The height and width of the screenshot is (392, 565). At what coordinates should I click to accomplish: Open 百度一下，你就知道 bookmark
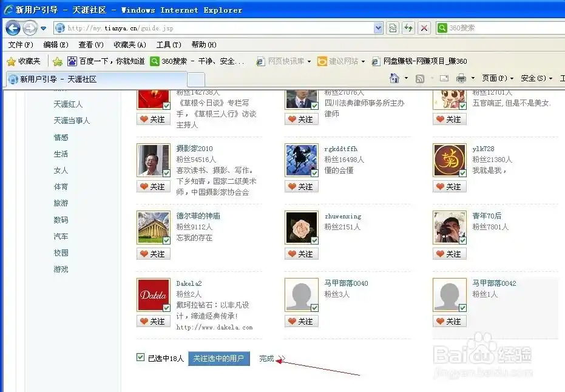(106, 61)
